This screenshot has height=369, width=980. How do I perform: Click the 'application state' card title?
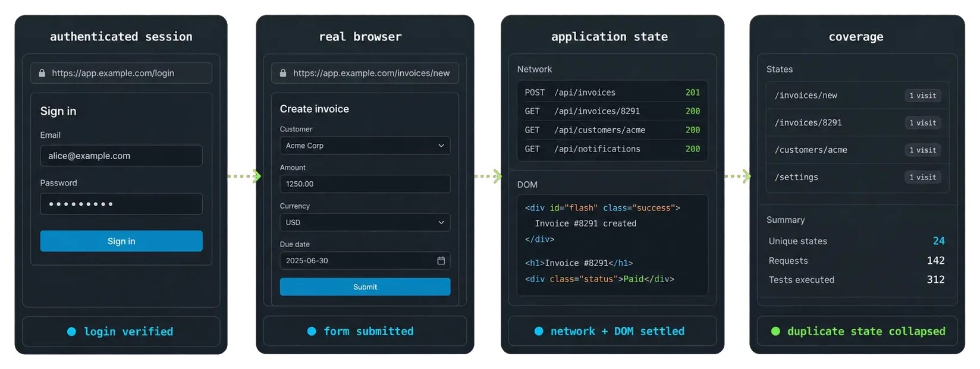610,37
